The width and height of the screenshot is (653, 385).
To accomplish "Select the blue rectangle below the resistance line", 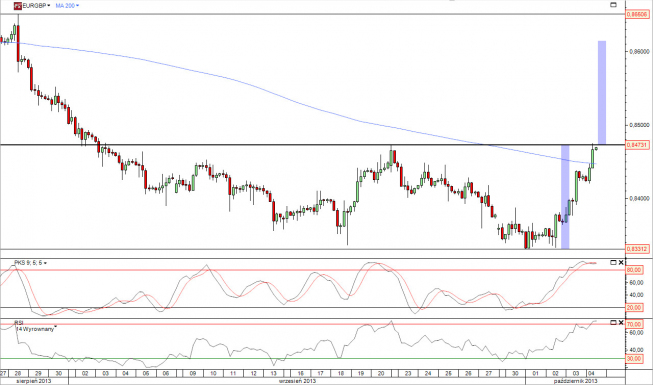I will (565, 197).
